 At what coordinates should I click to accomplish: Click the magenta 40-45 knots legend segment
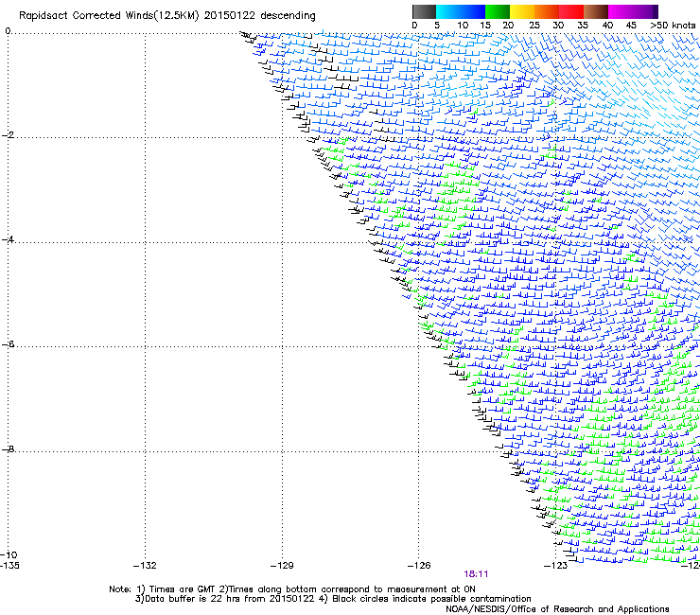621,11
